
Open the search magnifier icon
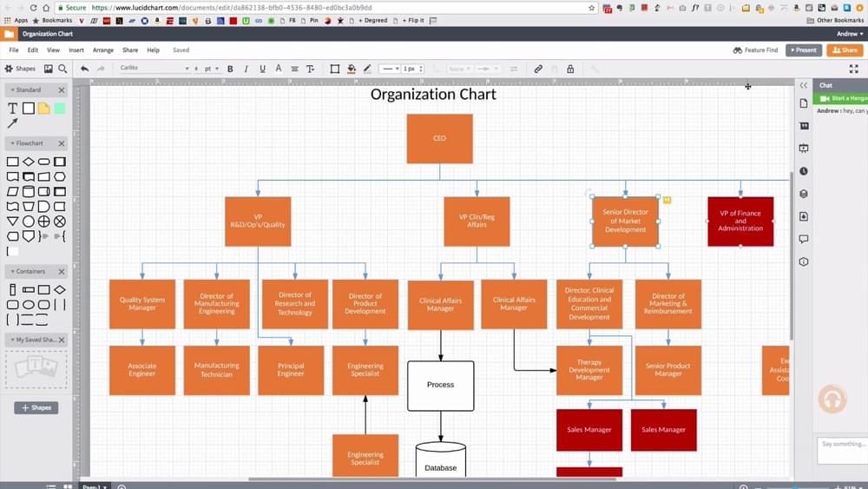point(62,69)
